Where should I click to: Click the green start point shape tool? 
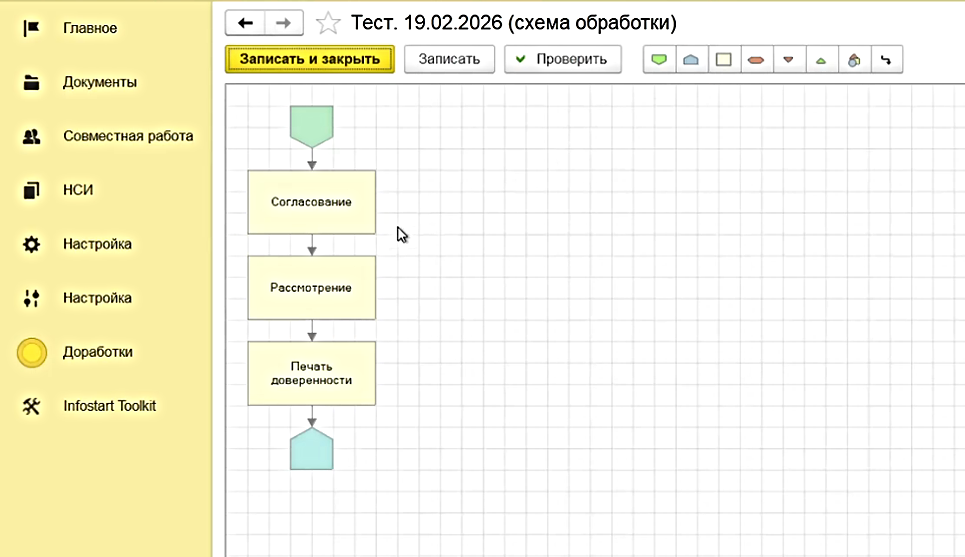[x=659, y=59]
